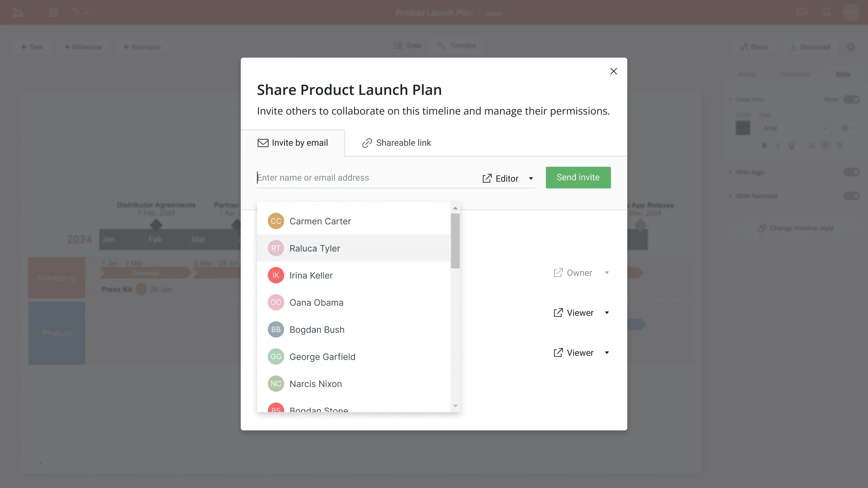The image size is (868, 488).
Task: Expand the Owner permission dropdown
Action: (x=607, y=273)
